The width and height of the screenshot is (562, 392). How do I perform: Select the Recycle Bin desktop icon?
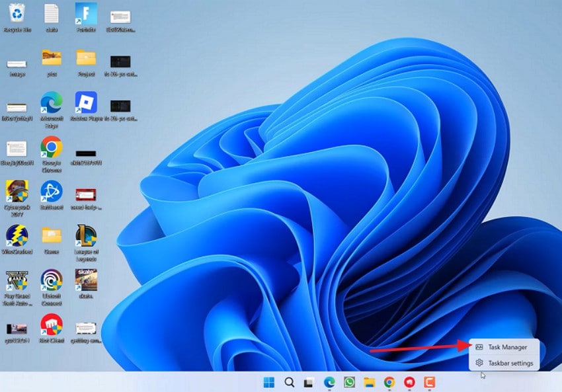(17, 13)
